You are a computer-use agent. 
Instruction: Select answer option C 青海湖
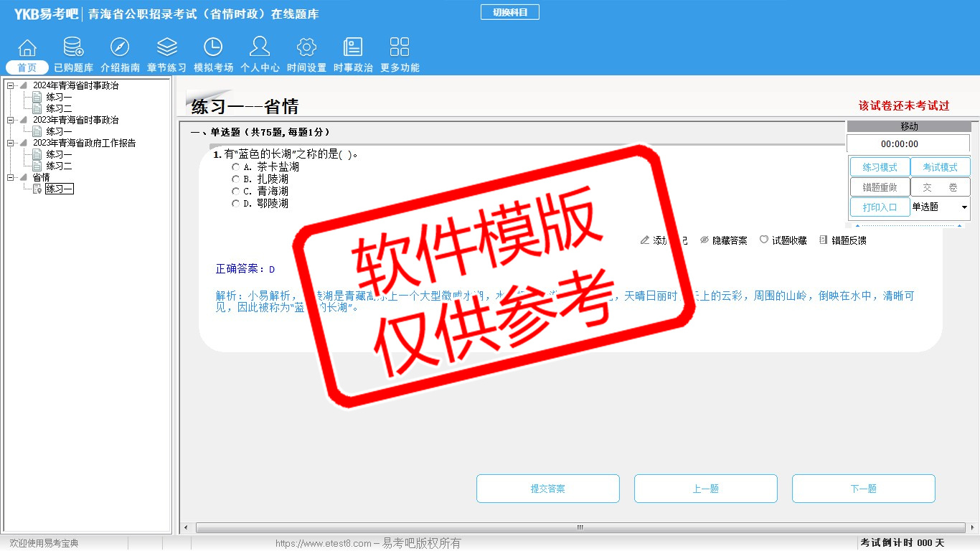tap(236, 192)
